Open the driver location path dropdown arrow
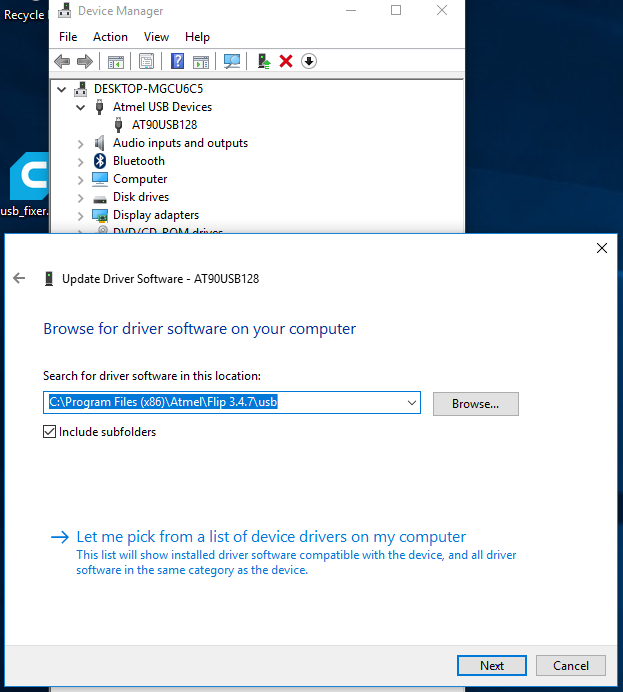Screen dimensions: 623x692 point(412,402)
